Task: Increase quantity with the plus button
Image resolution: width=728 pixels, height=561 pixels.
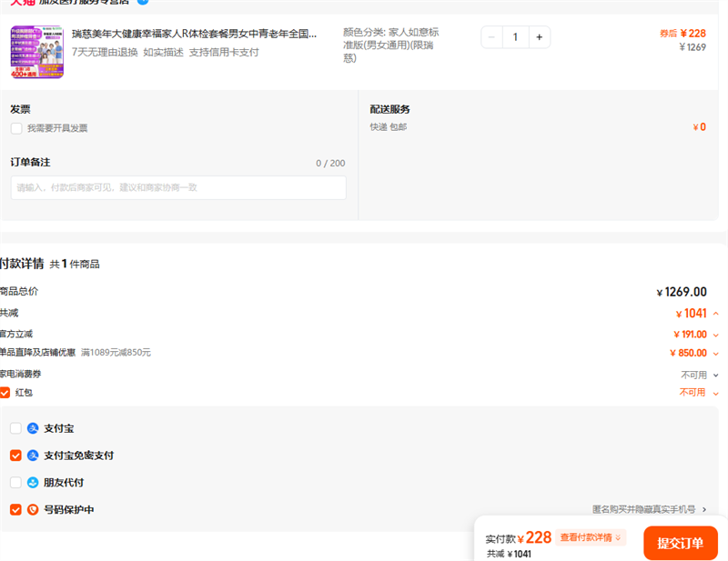Action: pos(539,37)
